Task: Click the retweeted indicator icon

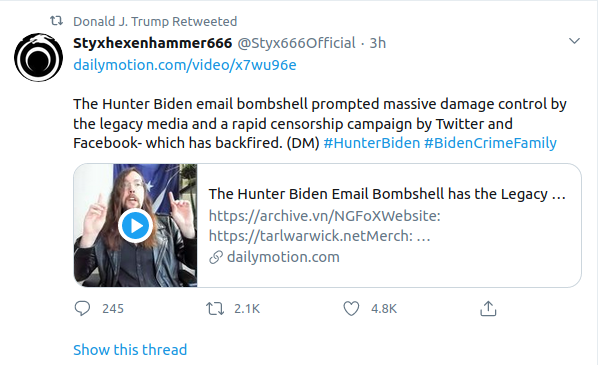Action: point(57,21)
